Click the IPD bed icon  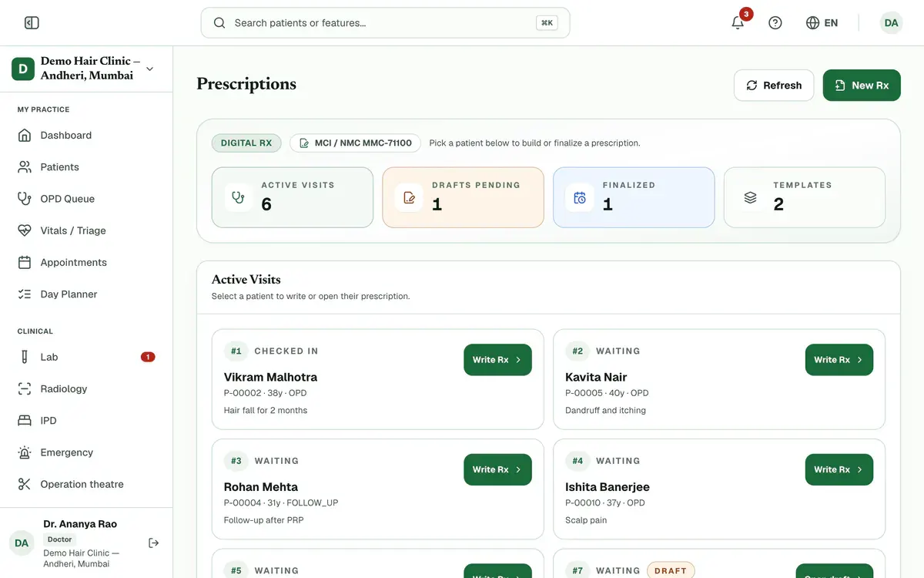pyautogui.click(x=25, y=421)
